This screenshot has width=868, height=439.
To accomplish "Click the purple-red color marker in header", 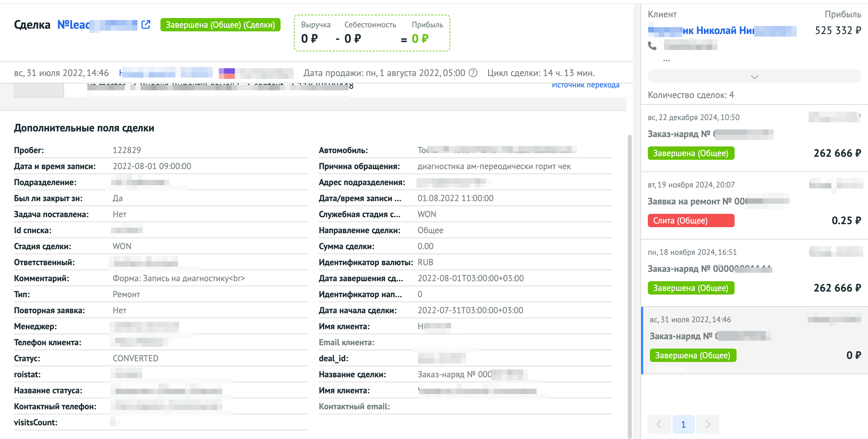I will click(227, 73).
